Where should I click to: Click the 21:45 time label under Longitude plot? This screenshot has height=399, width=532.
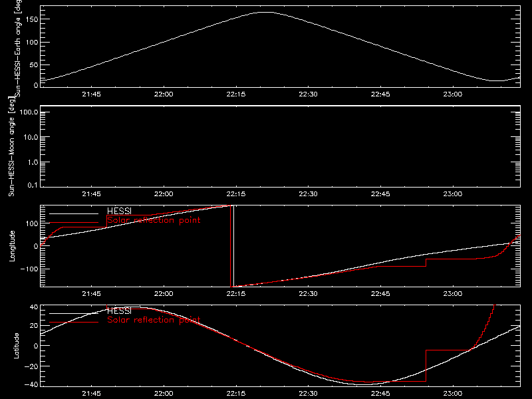point(91,294)
